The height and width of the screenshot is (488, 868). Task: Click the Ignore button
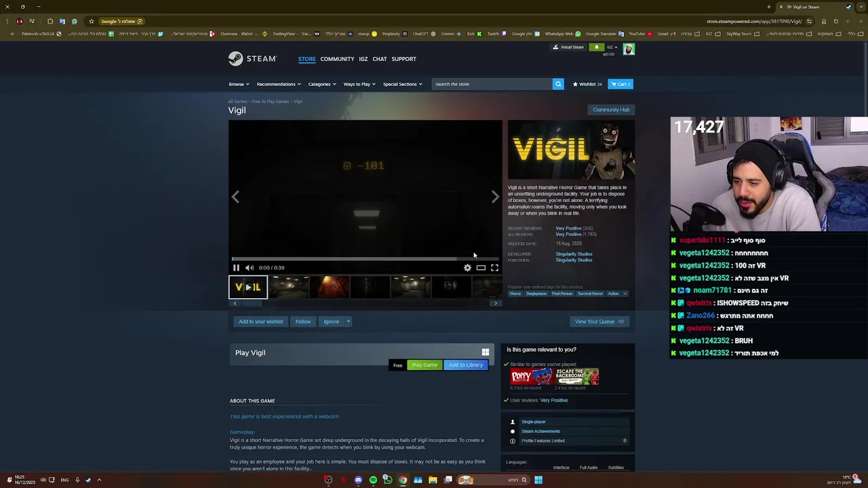[x=331, y=322]
